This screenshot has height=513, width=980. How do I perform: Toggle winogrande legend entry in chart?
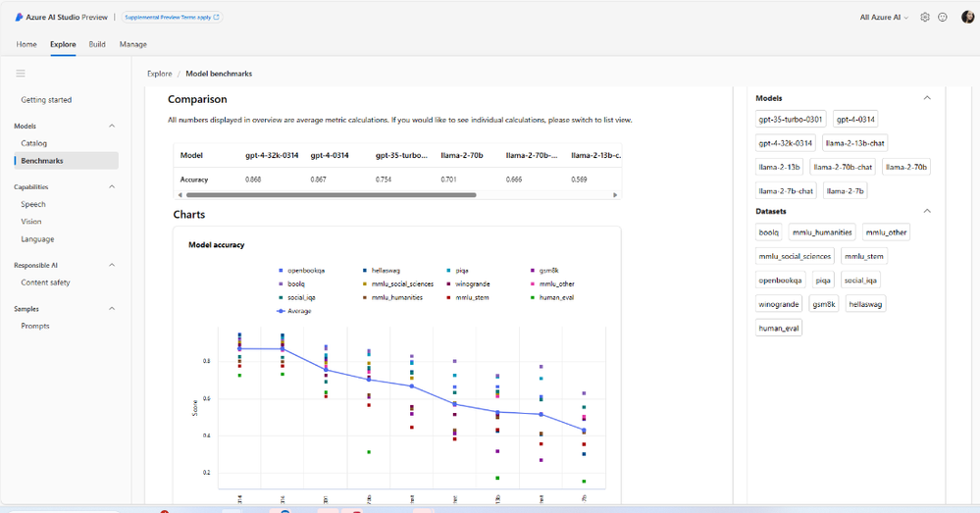(x=468, y=283)
